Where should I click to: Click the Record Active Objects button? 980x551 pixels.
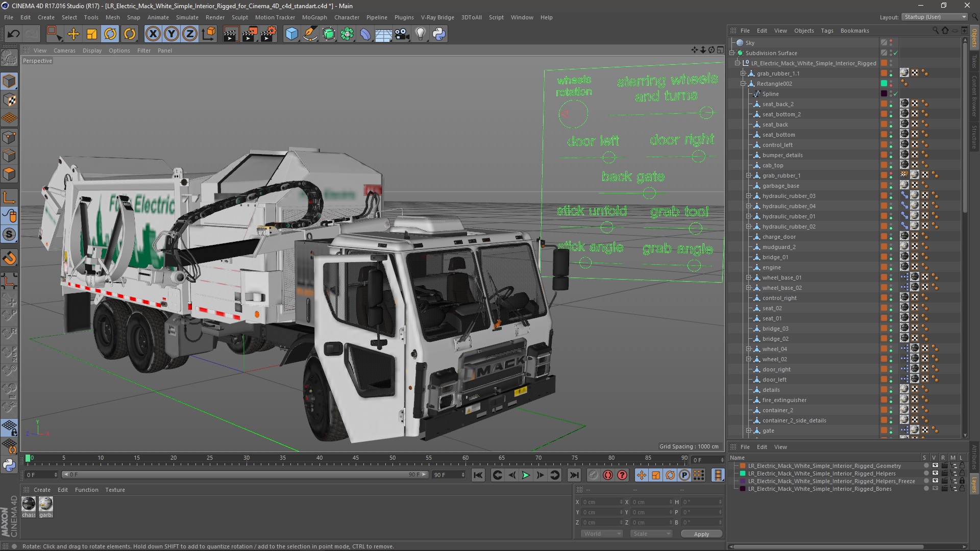[593, 475]
